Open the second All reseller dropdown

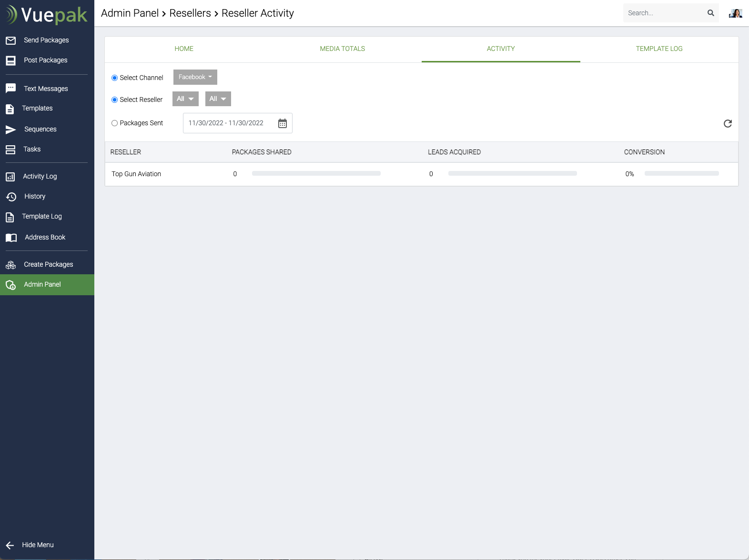coord(218,99)
